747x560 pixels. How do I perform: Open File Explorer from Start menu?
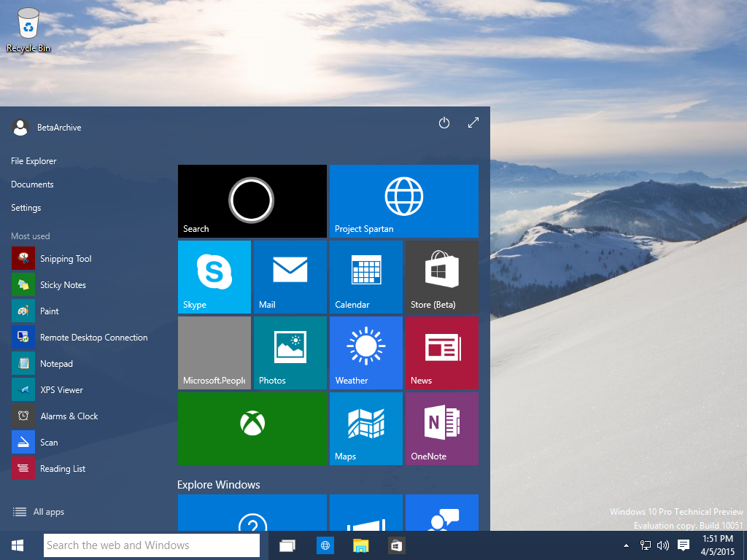(34, 161)
